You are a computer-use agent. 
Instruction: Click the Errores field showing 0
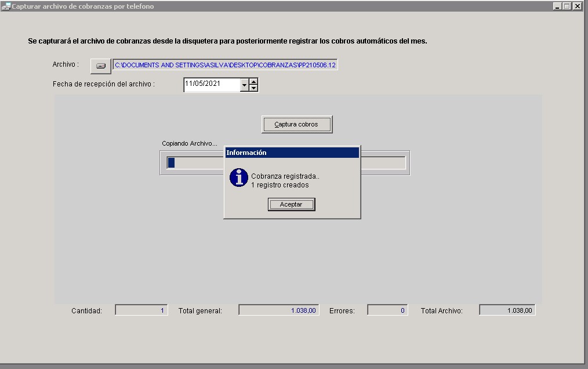[386, 309]
